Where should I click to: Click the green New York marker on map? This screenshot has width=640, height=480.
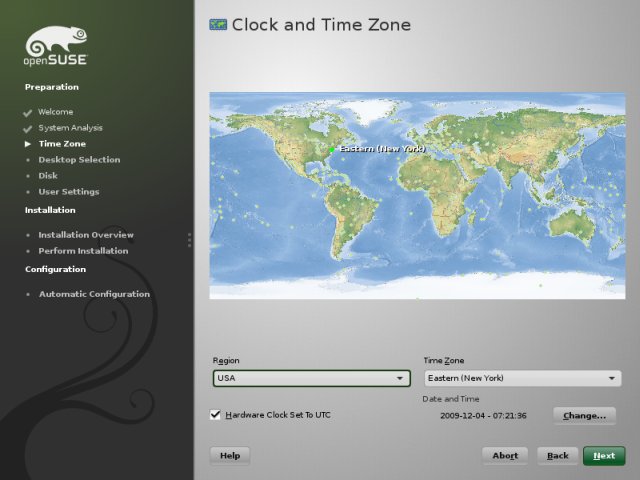click(x=332, y=150)
